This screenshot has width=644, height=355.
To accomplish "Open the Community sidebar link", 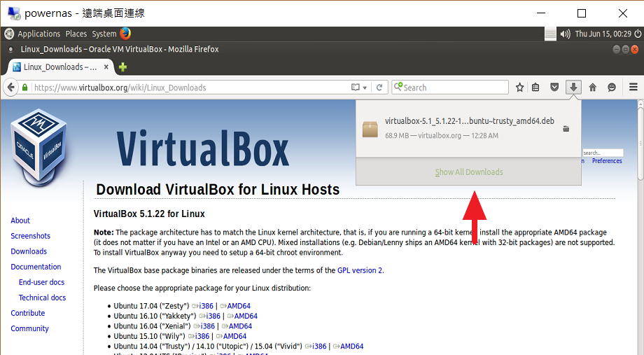I will (29, 328).
